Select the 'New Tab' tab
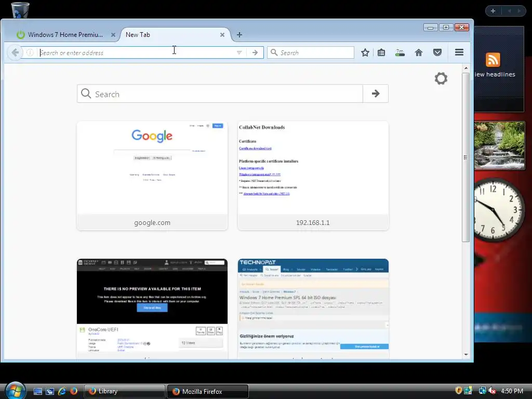This screenshot has width=532, height=399. pos(175,35)
